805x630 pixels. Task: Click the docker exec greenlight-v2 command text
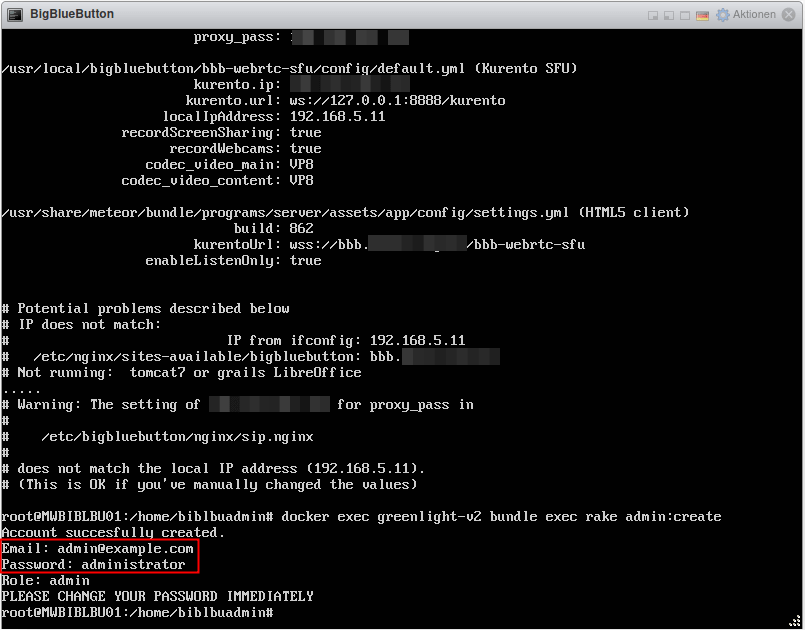(501, 517)
